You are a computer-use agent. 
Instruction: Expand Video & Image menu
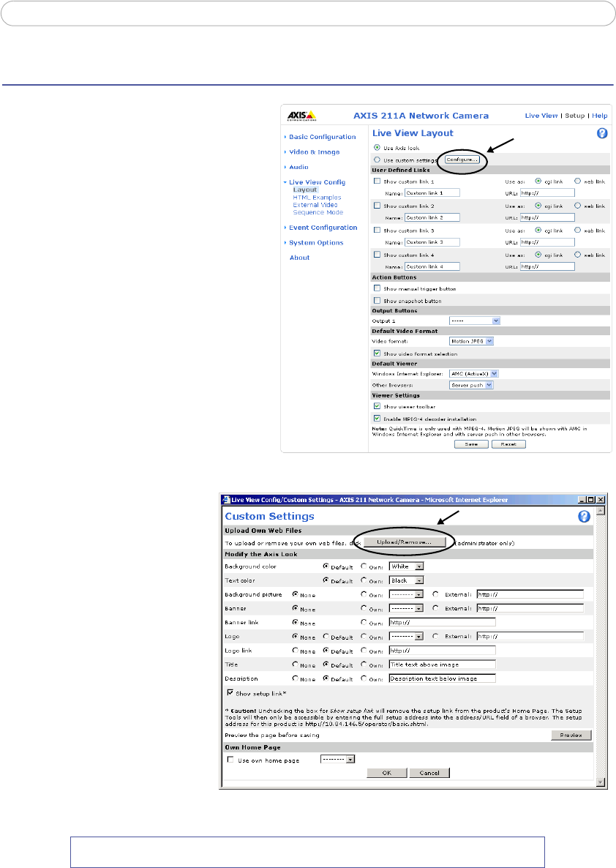click(x=314, y=151)
